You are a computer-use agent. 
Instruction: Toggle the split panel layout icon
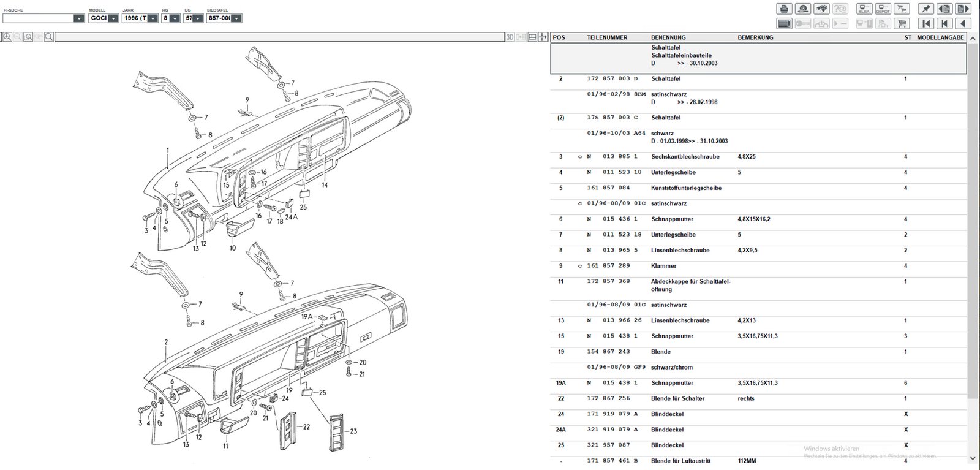coord(532,37)
